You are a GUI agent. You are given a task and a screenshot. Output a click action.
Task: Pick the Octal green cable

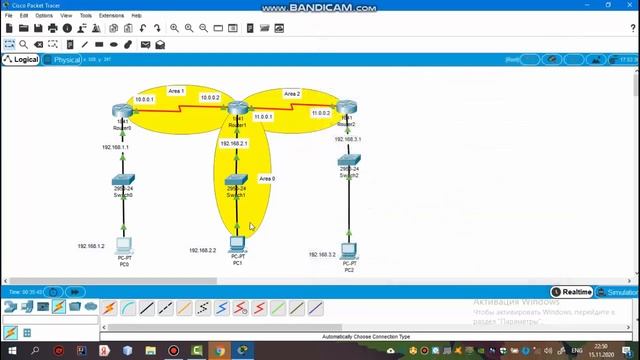click(278, 308)
